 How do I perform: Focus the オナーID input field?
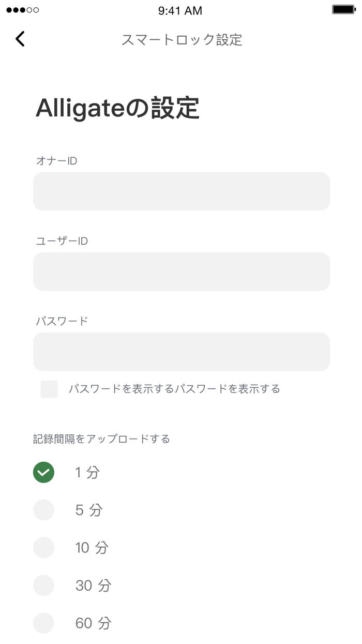point(182,191)
